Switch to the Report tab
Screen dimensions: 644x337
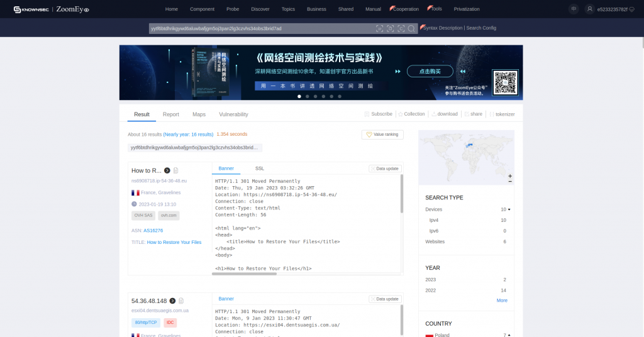(171, 114)
